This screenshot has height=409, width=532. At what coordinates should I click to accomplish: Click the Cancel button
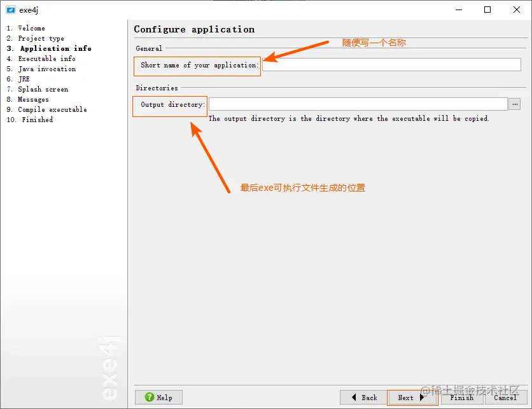pos(505,397)
